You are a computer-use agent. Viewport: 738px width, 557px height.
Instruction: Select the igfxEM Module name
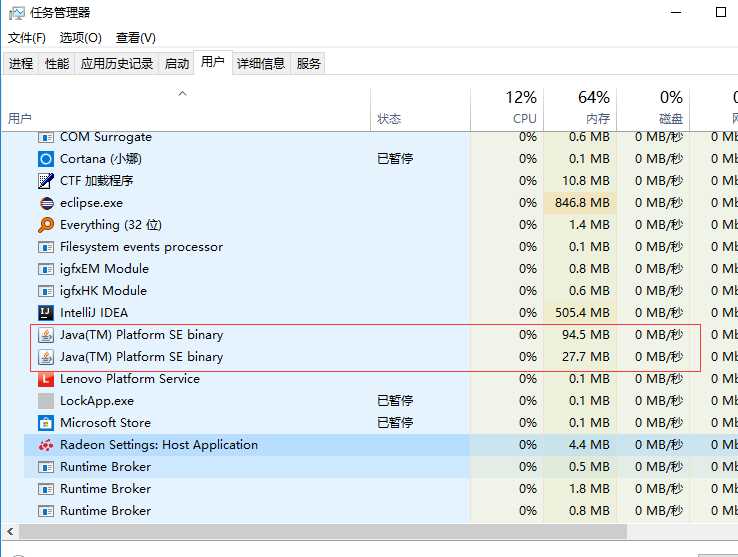pyautogui.click(x=104, y=269)
